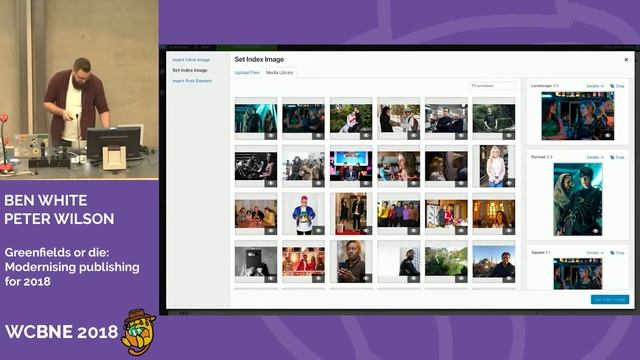Viewport: 640px width, 360px height.
Task: Switch to the Media Library tab
Action: tap(280, 73)
